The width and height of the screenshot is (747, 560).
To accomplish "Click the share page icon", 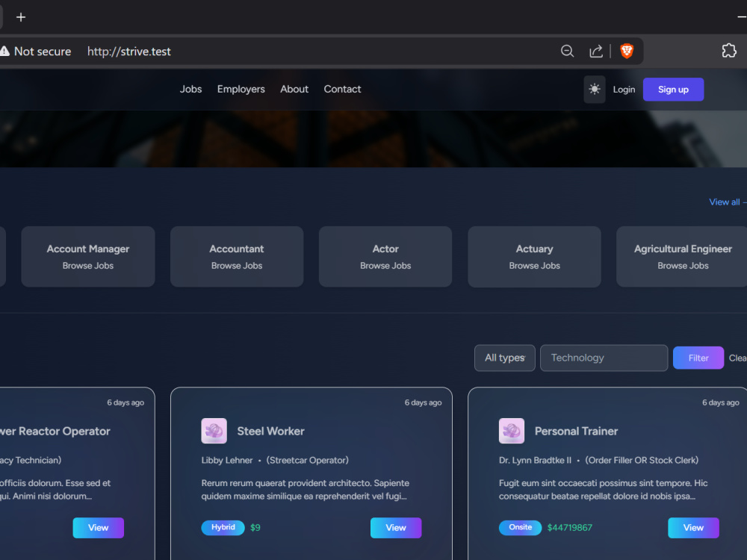I will pos(595,51).
